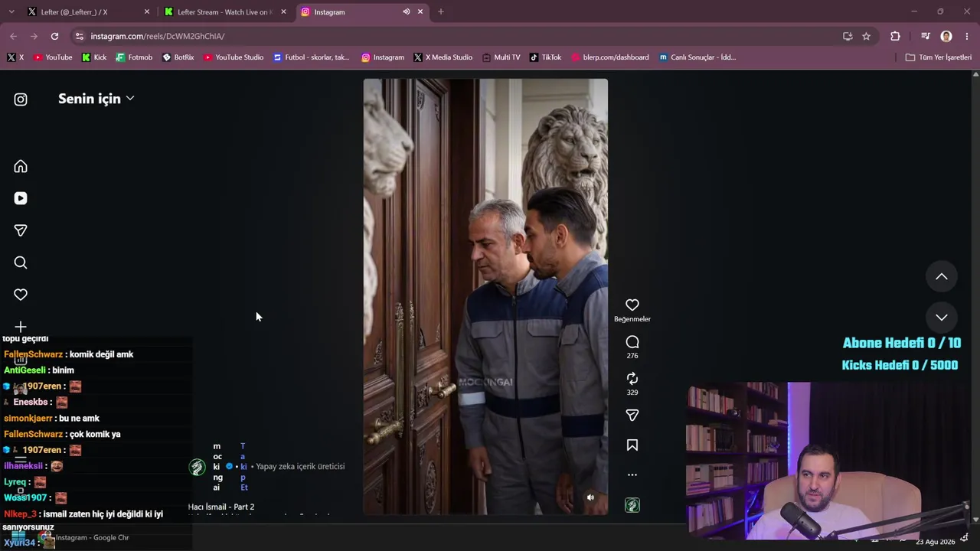
Task: Expand the 'Senin için' feed dropdown
Action: pos(96,99)
